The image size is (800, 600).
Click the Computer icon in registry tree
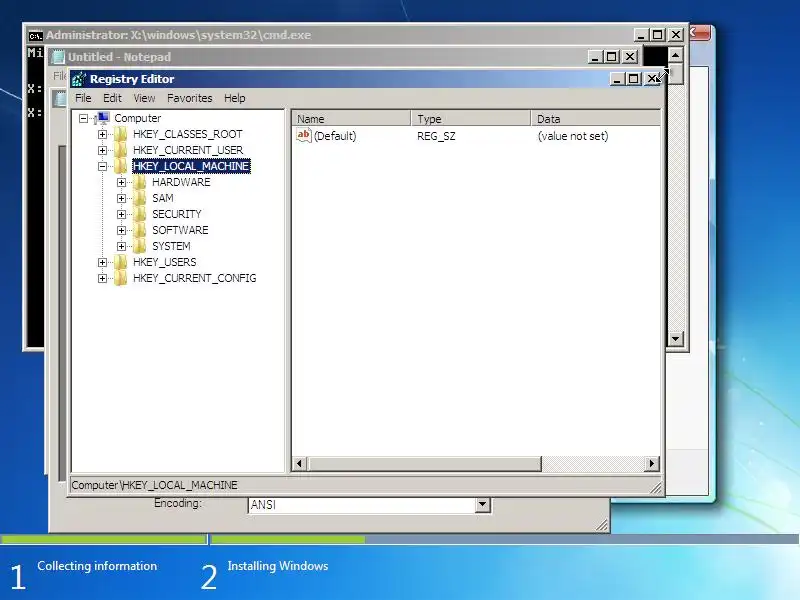(x=103, y=118)
